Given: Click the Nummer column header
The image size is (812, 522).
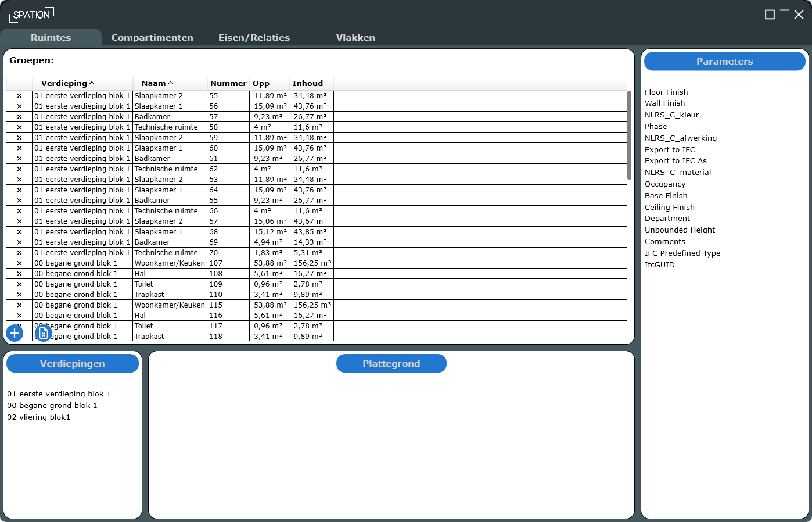Looking at the screenshot, I should tap(228, 83).
